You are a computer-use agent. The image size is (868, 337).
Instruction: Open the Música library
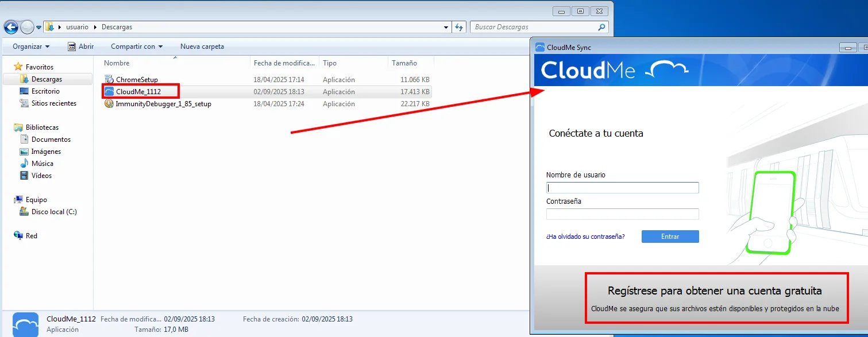click(x=43, y=164)
